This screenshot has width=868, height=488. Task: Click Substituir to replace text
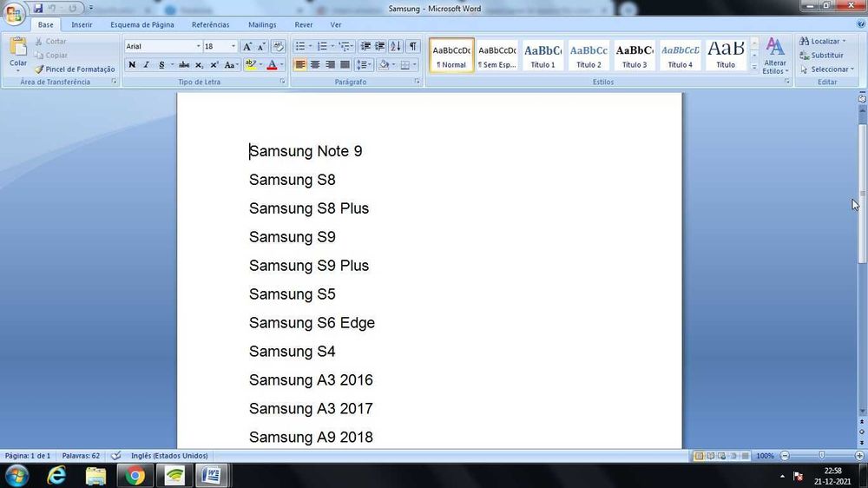[822, 56]
